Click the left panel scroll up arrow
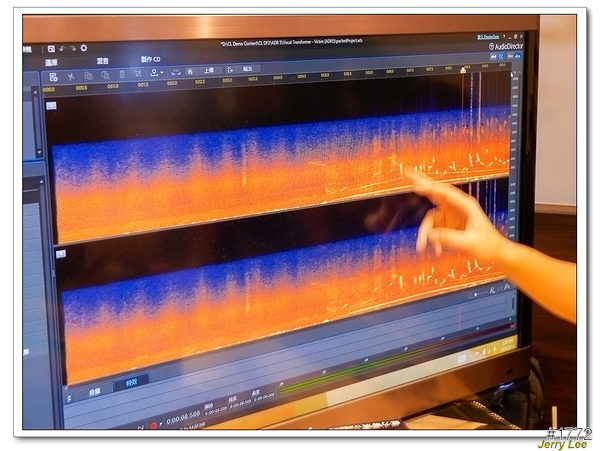Screen dimensions: 600x451 click(x=35, y=92)
